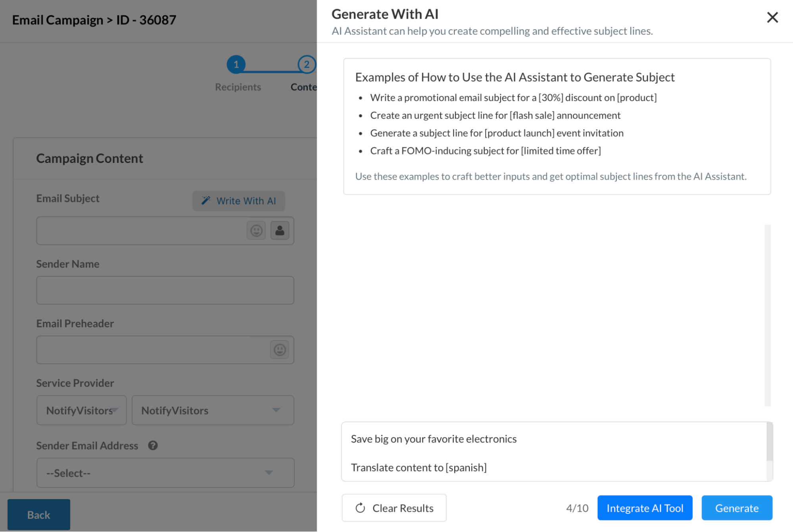
Task: Click inside the AI prompt text area
Action: [x=553, y=452]
